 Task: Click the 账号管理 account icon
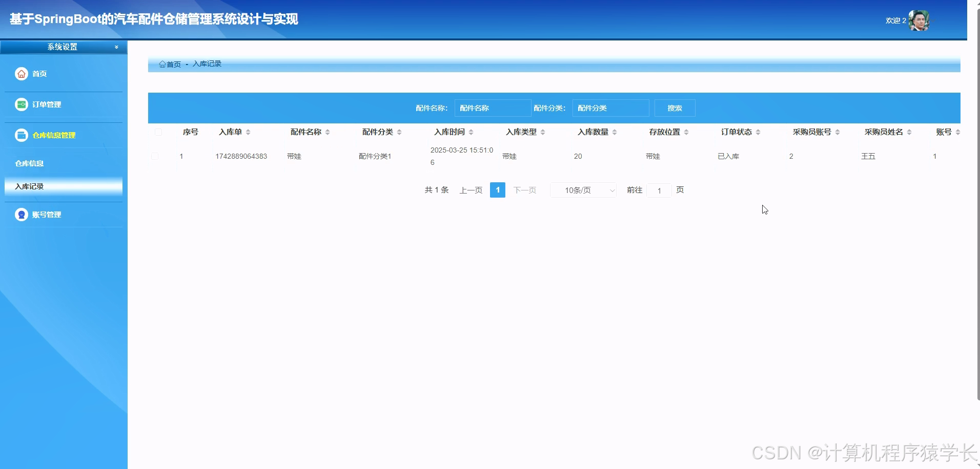point(21,215)
